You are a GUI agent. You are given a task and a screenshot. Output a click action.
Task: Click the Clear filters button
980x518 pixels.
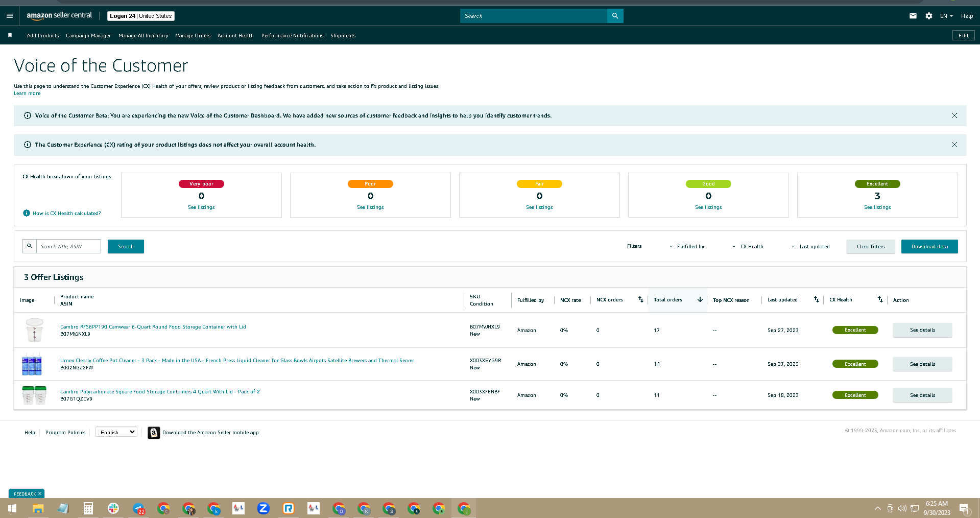point(871,246)
